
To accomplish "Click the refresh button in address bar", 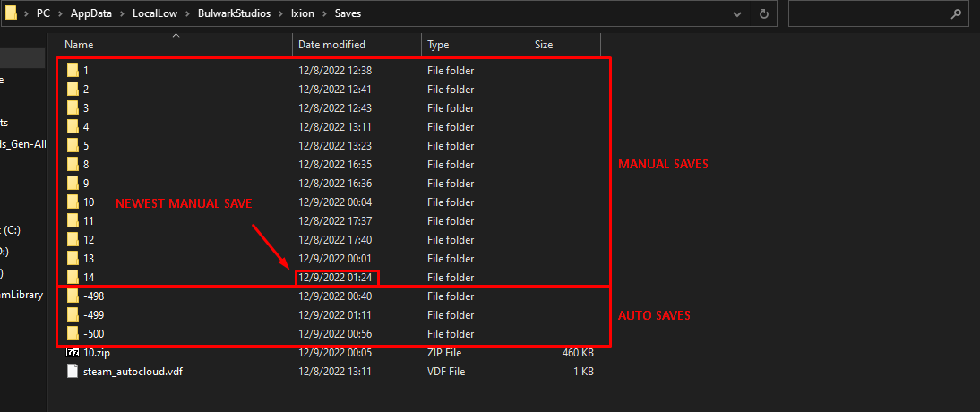I will (x=763, y=14).
